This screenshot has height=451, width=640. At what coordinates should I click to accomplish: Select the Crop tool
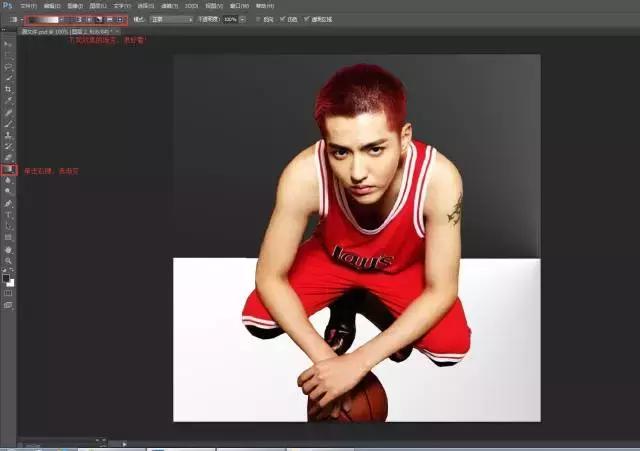(8, 89)
